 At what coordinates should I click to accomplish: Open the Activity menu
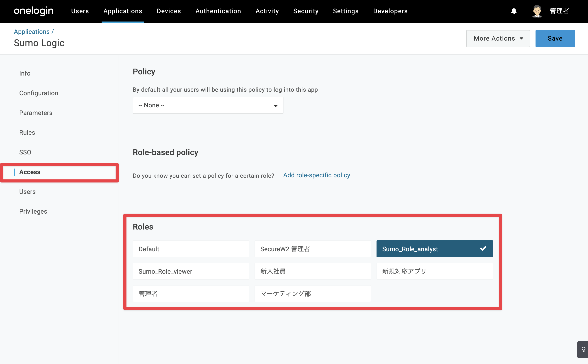click(267, 11)
